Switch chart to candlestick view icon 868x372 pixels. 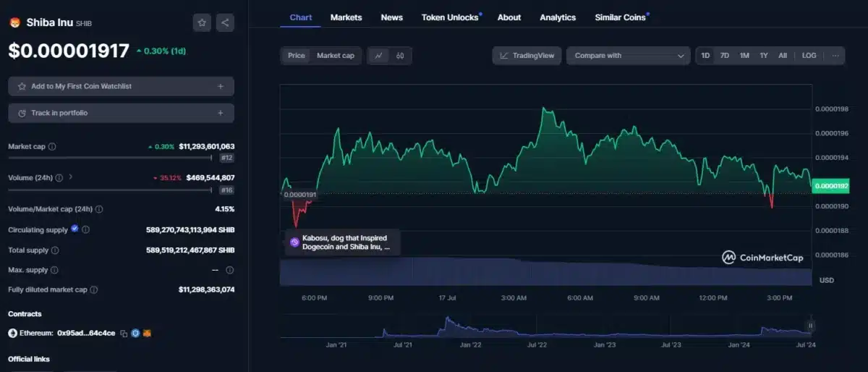400,56
